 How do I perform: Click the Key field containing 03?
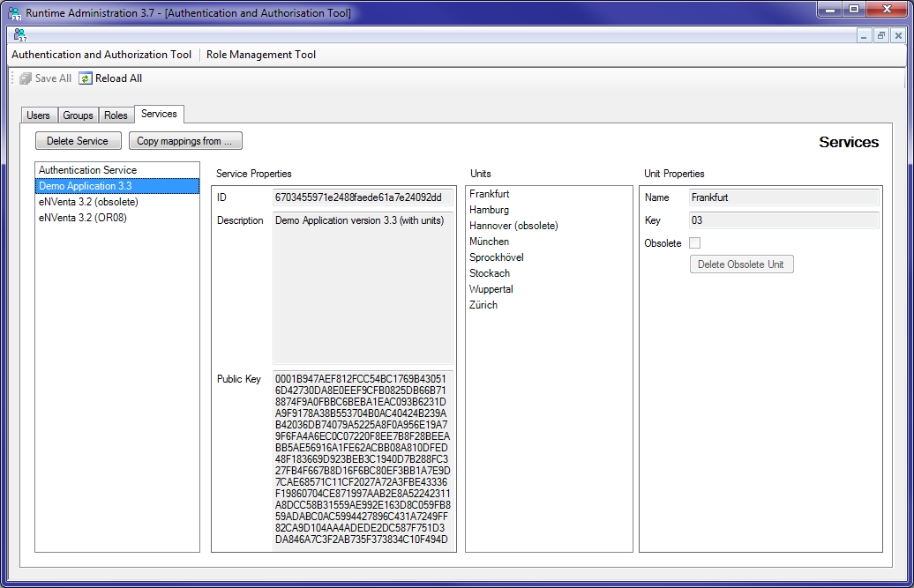(783, 220)
